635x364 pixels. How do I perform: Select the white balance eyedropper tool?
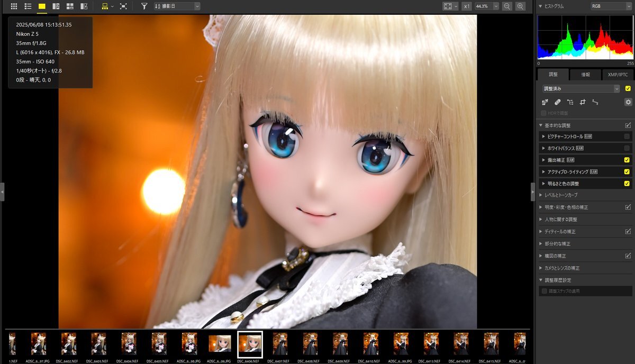pos(545,102)
